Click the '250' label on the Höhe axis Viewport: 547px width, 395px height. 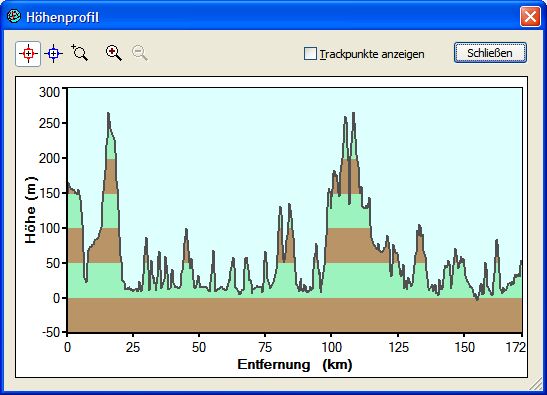click(50, 123)
